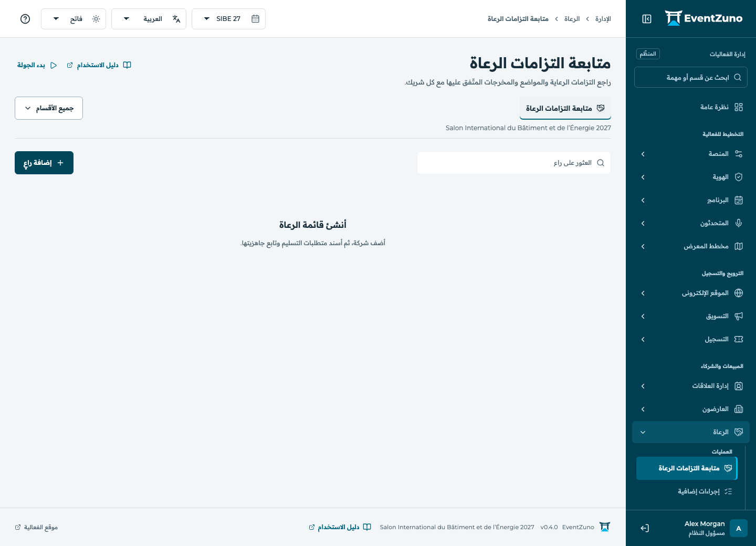Expand the التسويق sidebar section
The width and height of the screenshot is (756, 546).
(x=691, y=316)
